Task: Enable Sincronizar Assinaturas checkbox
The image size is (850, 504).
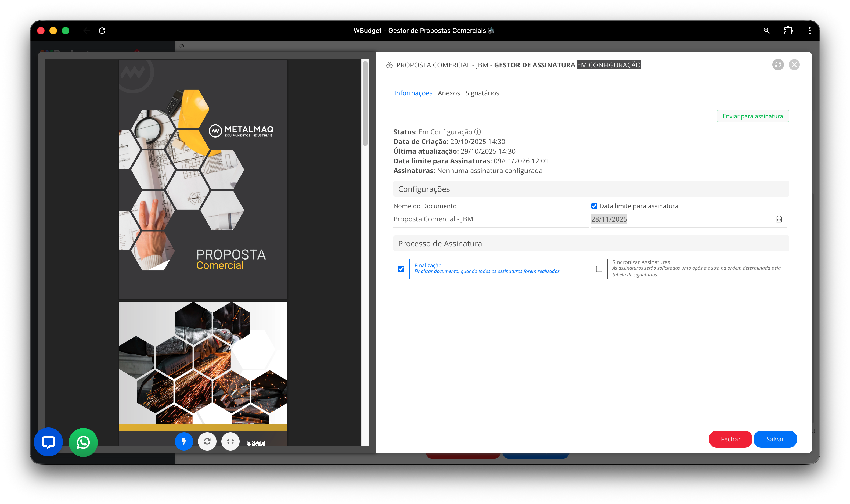Action: point(599,269)
